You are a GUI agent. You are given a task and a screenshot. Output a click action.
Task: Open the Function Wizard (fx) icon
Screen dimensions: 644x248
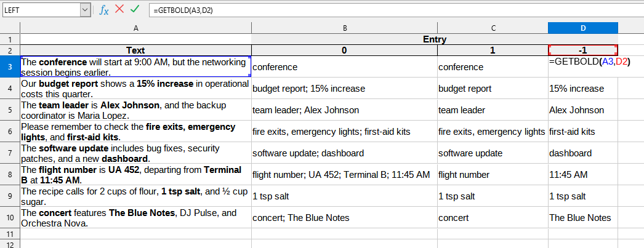pos(104,10)
